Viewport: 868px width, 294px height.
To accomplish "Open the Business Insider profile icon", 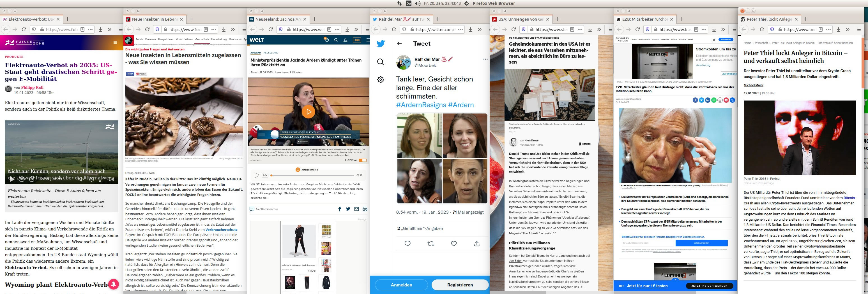I will coord(714,40).
